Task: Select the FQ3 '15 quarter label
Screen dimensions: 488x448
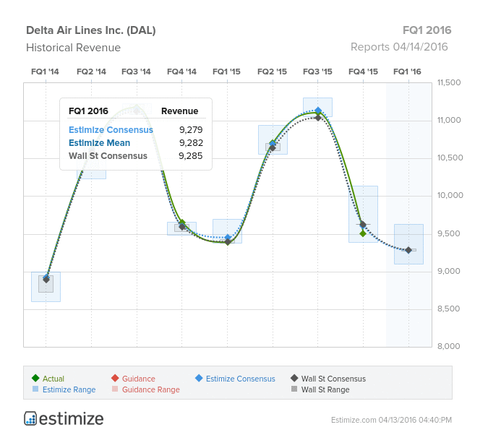Action: [x=317, y=72]
